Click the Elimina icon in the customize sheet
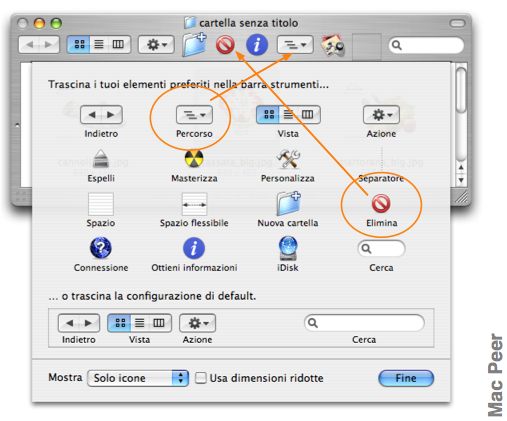This screenshot has height=421, width=507. tap(381, 203)
